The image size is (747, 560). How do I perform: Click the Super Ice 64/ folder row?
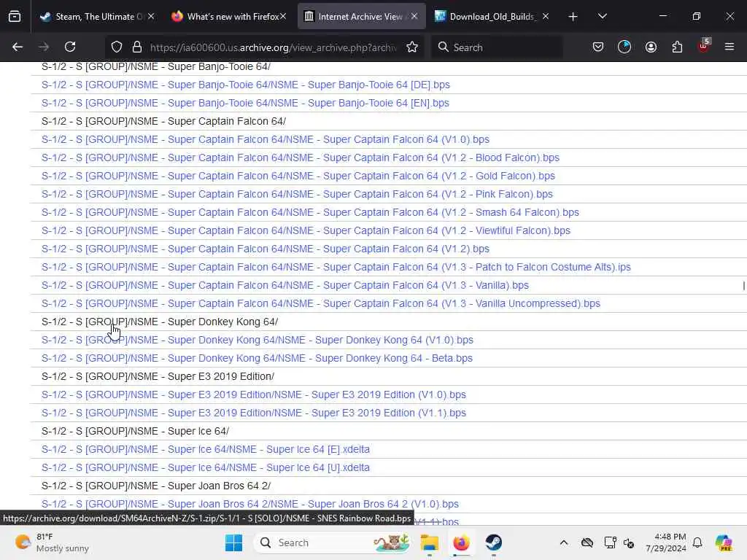(388, 432)
